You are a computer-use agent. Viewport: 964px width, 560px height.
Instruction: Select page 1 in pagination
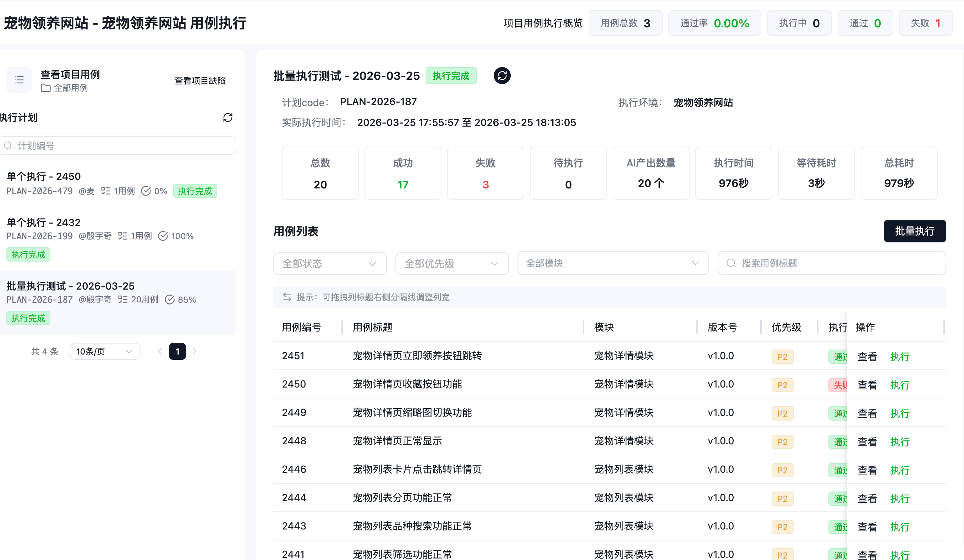tap(177, 351)
